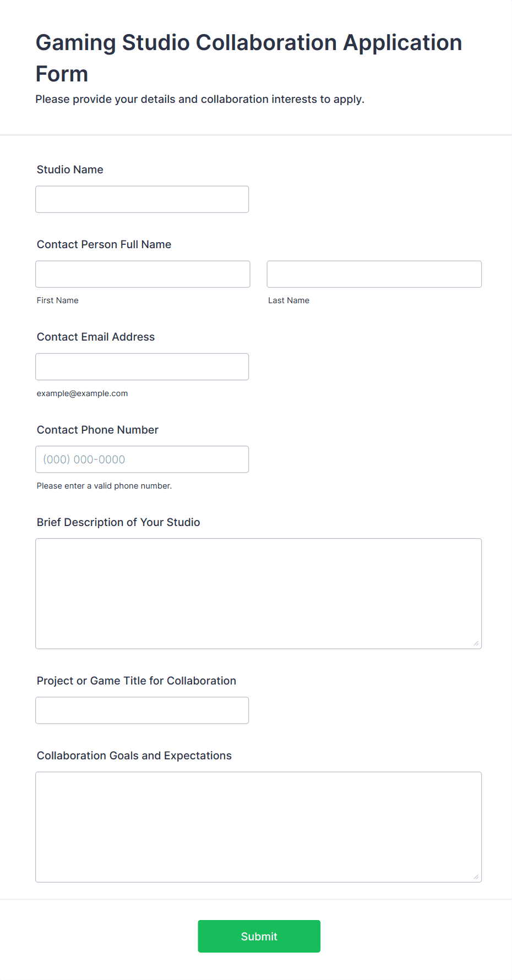The image size is (512, 980).
Task: Click the First Name sublabel
Action: click(58, 300)
